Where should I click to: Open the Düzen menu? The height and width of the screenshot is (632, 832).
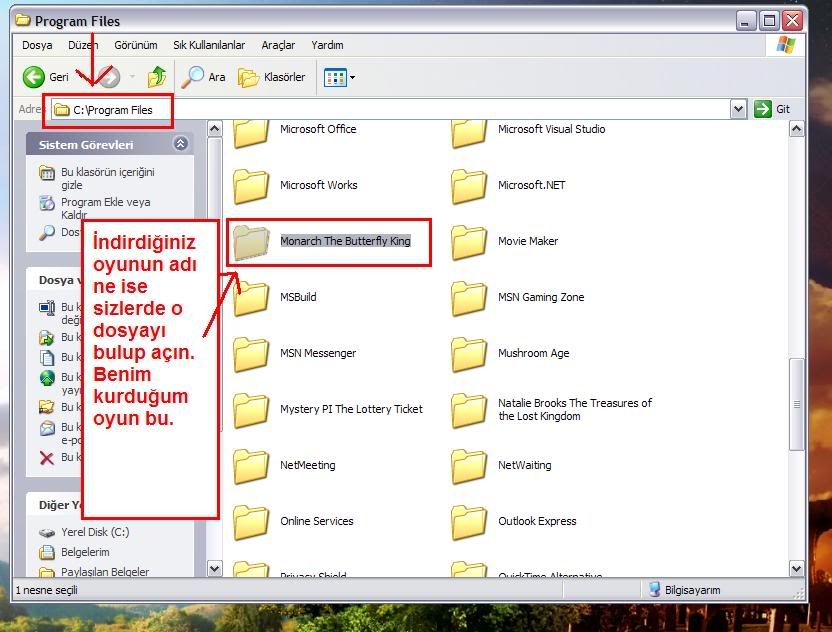tap(83, 45)
